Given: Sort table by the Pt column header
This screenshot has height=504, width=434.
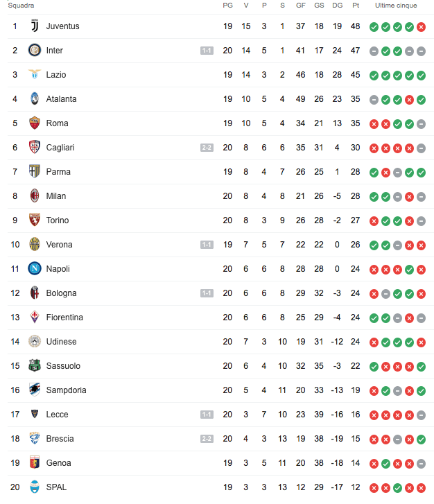Looking at the screenshot, I should point(356,6).
